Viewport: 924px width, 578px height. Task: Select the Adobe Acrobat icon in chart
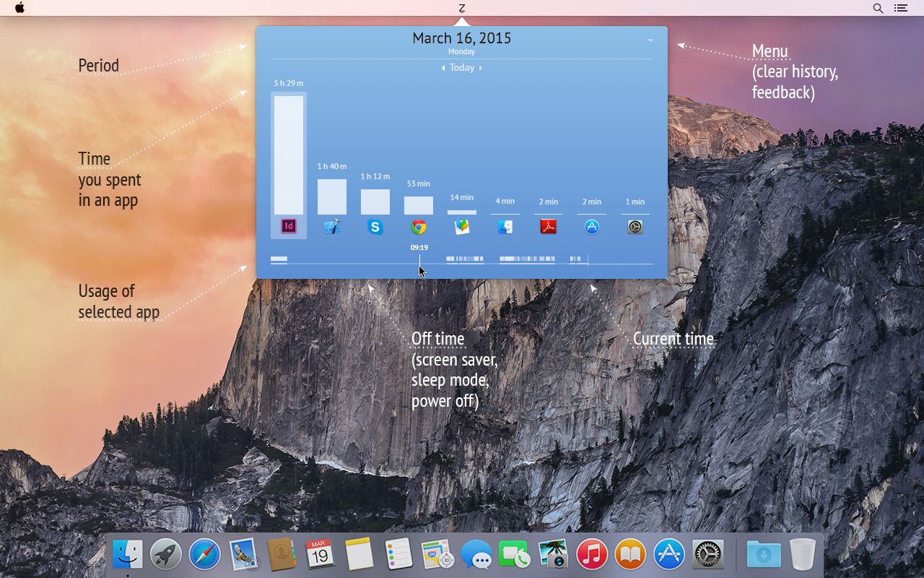tap(549, 226)
